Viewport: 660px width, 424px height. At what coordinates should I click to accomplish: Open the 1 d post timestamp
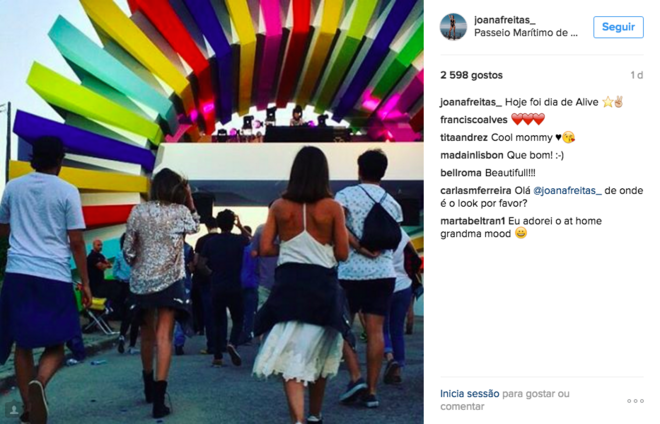click(x=636, y=75)
